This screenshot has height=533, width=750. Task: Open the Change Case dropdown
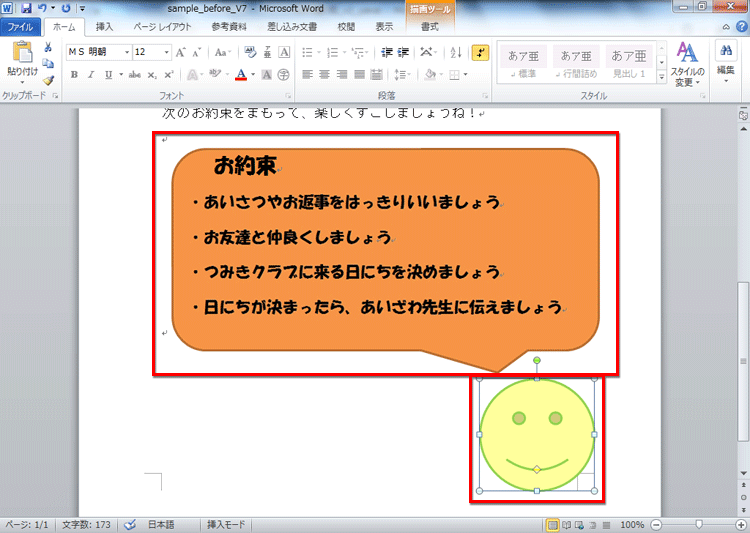tap(223, 52)
